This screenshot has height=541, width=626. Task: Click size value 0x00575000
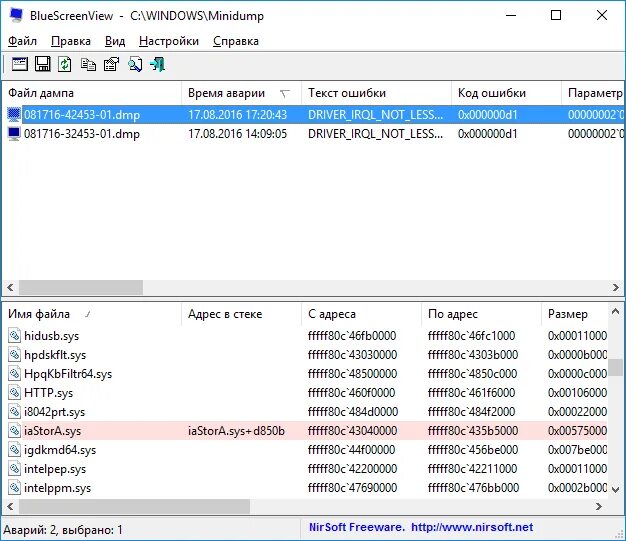(577, 431)
